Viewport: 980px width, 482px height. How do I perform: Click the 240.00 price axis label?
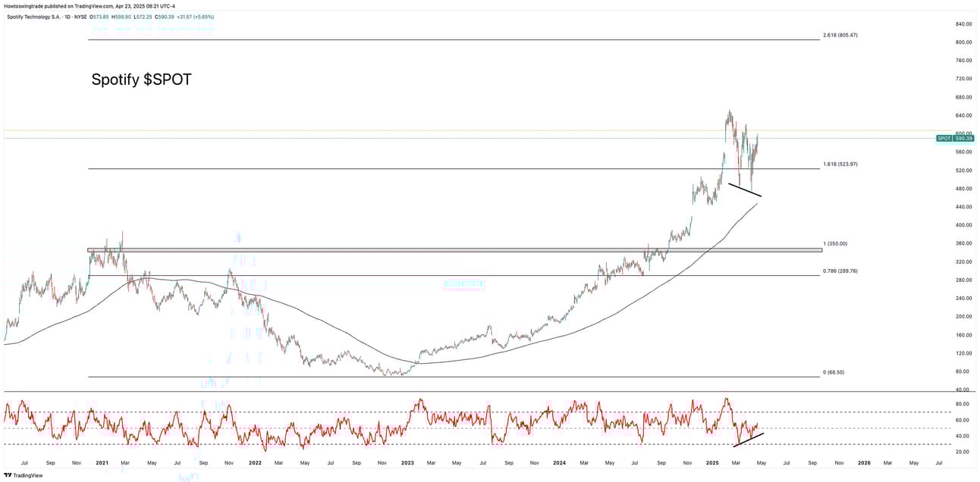coord(963,298)
